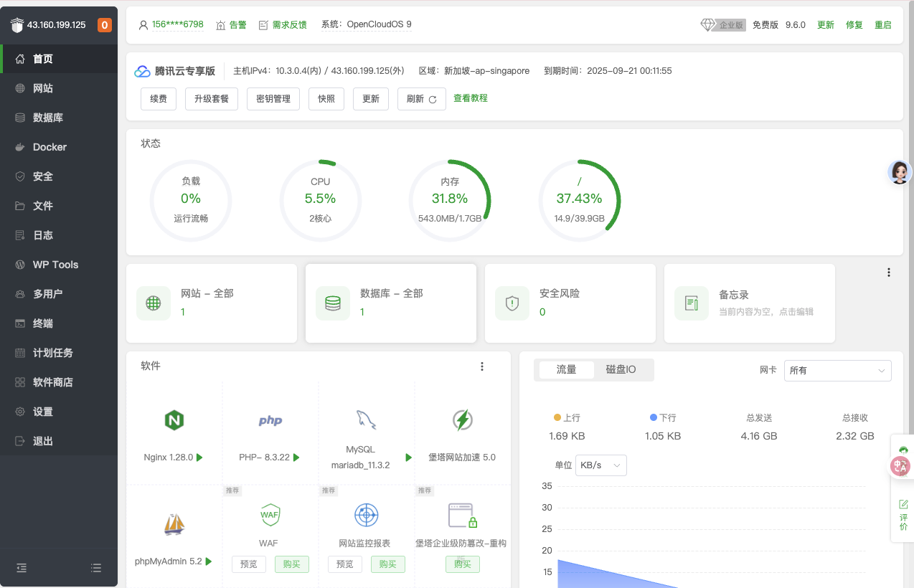Viewport: 914px width, 588px height.
Task: Open the 网卡 '所有' network card dropdown
Action: 837,371
